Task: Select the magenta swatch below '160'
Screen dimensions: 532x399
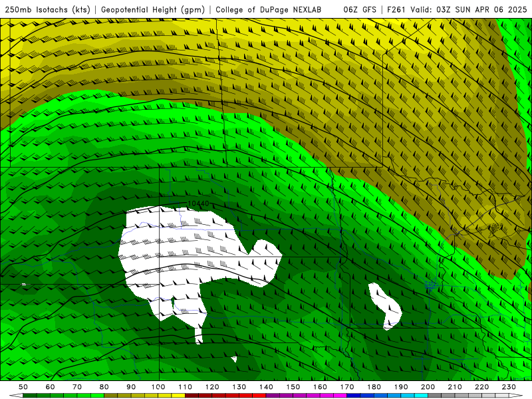Action: (x=327, y=396)
